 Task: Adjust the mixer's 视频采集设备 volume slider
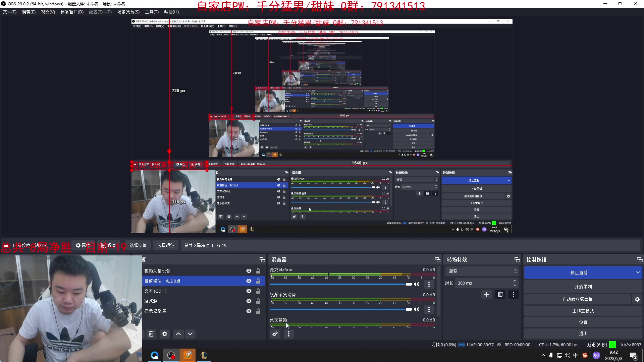(x=341, y=309)
